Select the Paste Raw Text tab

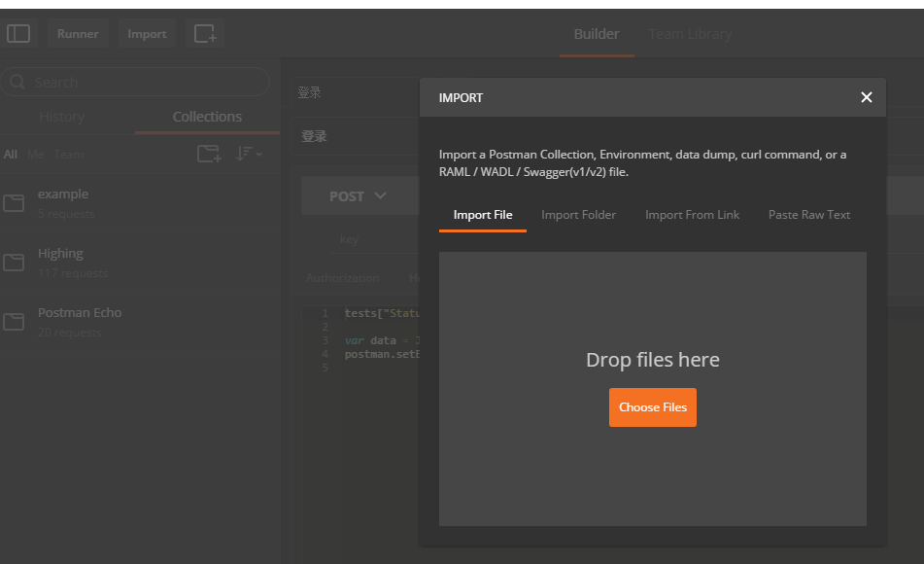tap(809, 215)
